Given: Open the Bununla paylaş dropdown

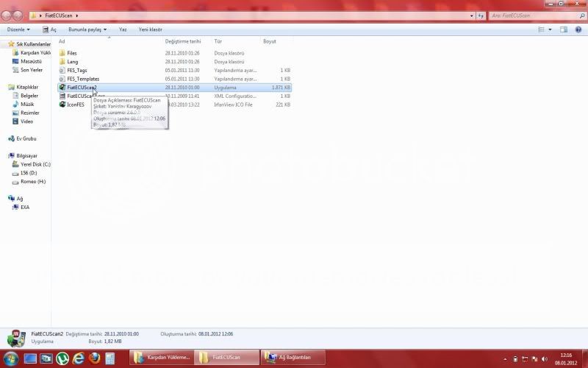Looking at the screenshot, I should click(x=87, y=29).
